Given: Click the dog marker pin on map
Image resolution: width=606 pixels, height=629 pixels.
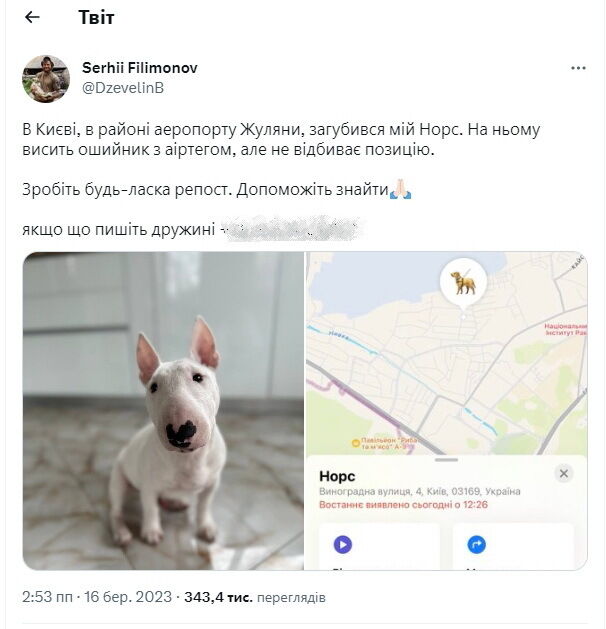Looking at the screenshot, I should (463, 283).
